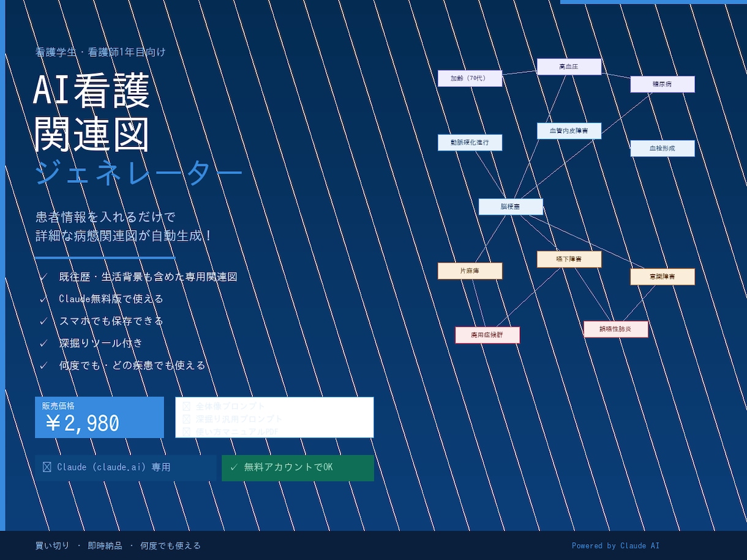Click the 詳細な病態関連図が自動生成！ line
The height and width of the screenshot is (560, 747).
[x=124, y=236]
